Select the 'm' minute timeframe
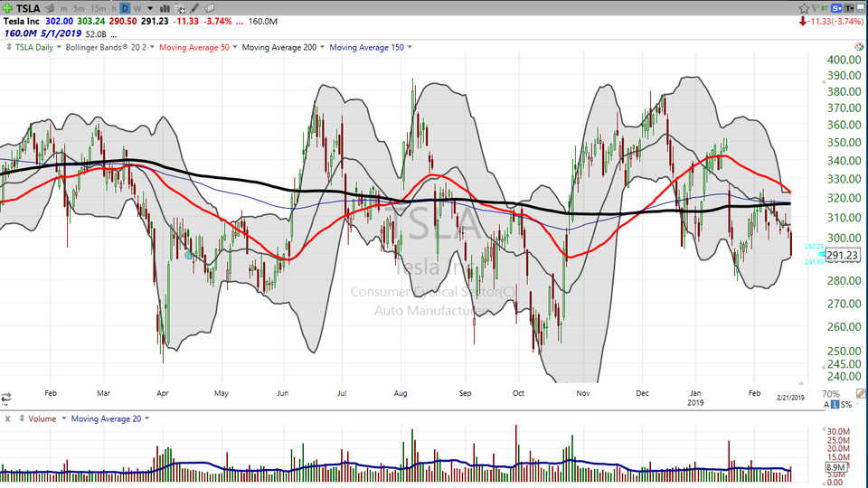This screenshot has width=868, height=488. 63,8
